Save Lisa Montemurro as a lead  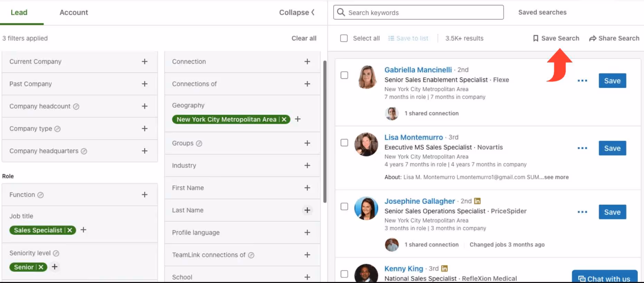(612, 148)
